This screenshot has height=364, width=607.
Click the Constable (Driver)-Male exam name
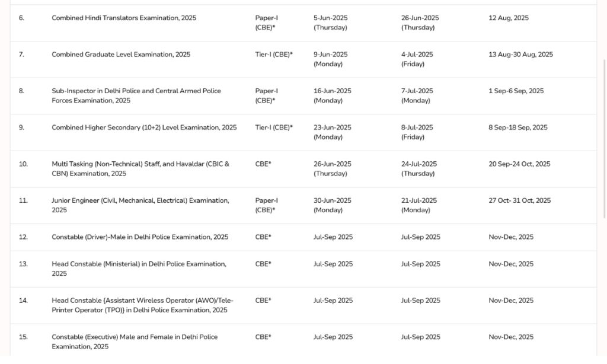coord(140,237)
